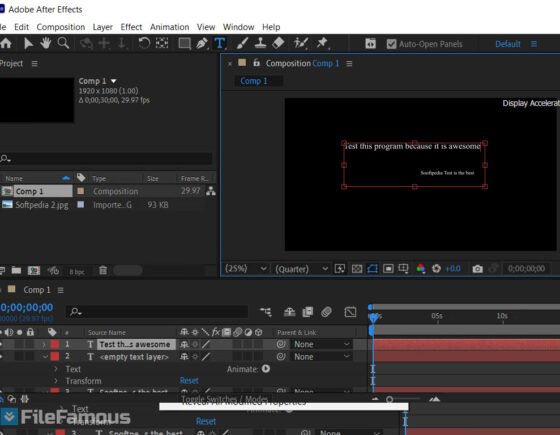Screen dimensions: 560x435
Task: Toggle the Auto-Open Panels checkbox
Action: 391,44
